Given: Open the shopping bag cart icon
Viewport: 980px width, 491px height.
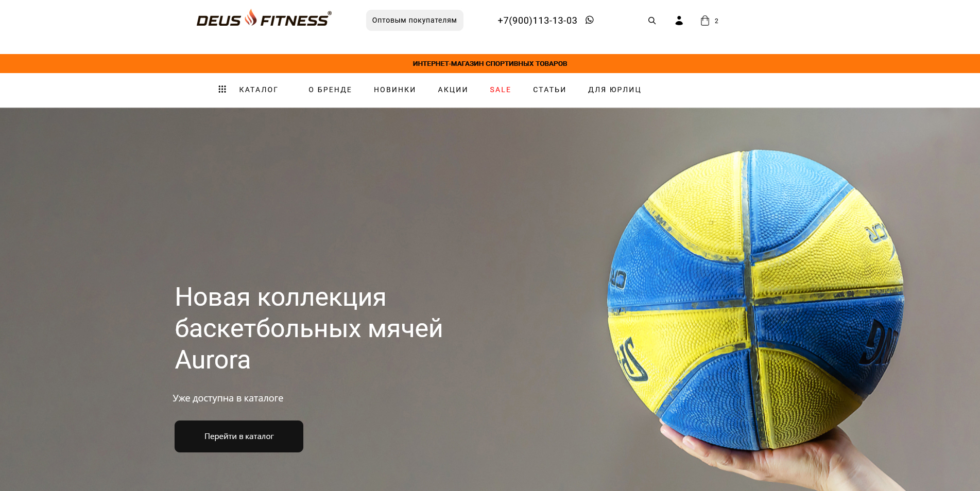Looking at the screenshot, I should click(705, 21).
